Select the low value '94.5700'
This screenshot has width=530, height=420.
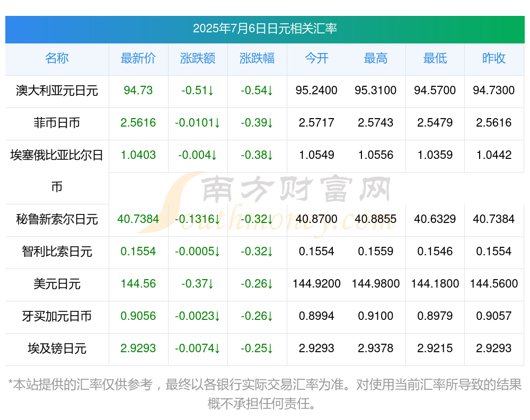pyautogui.click(x=435, y=90)
